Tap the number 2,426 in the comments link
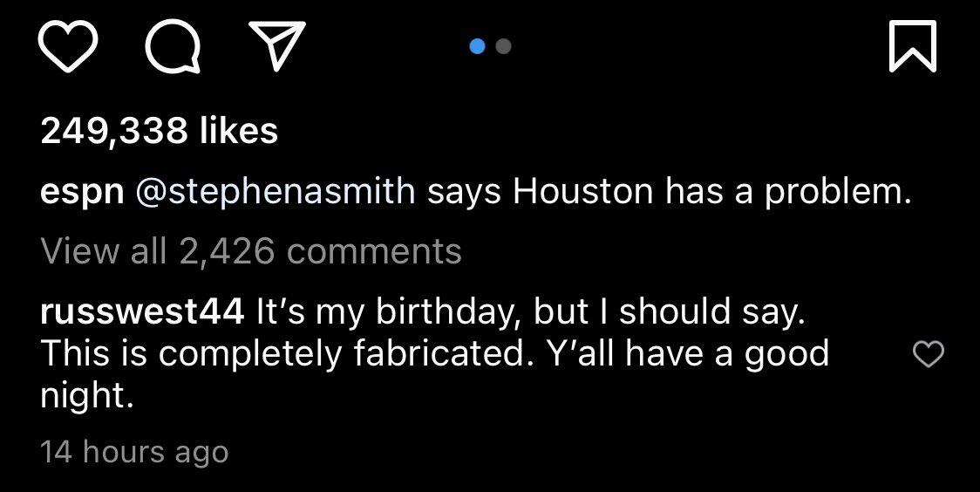The width and height of the screenshot is (980, 492). pos(226,251)
